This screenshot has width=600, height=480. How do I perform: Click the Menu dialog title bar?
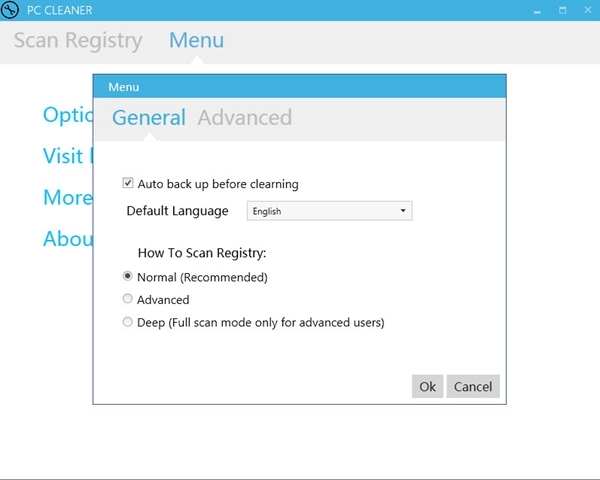click(300, 87)
